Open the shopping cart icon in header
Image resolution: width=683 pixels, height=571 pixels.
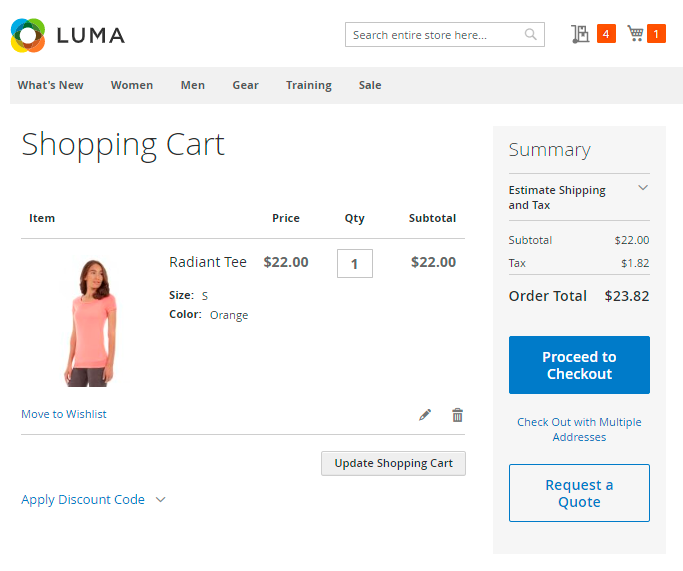pos(635,34)
